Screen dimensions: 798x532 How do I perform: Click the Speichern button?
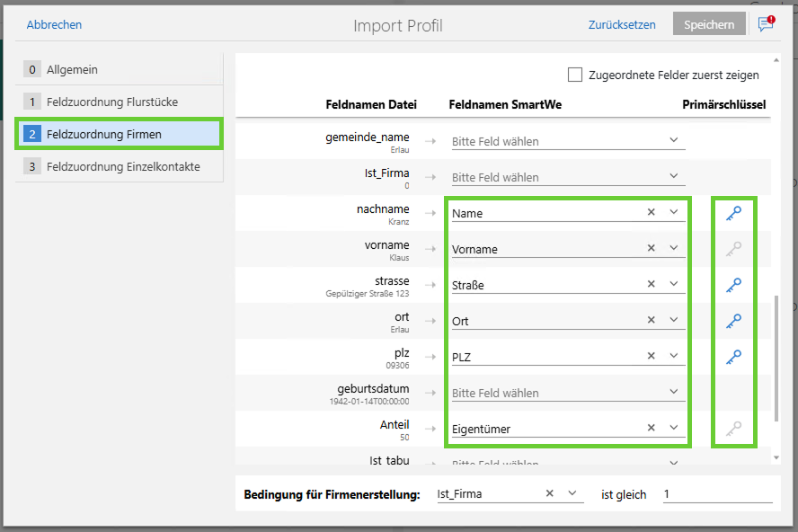click(709, 24)
